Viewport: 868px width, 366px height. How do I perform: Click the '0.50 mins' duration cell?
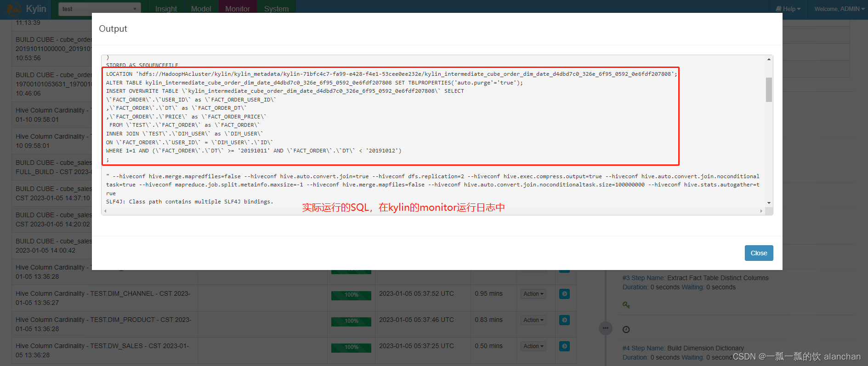488,346
